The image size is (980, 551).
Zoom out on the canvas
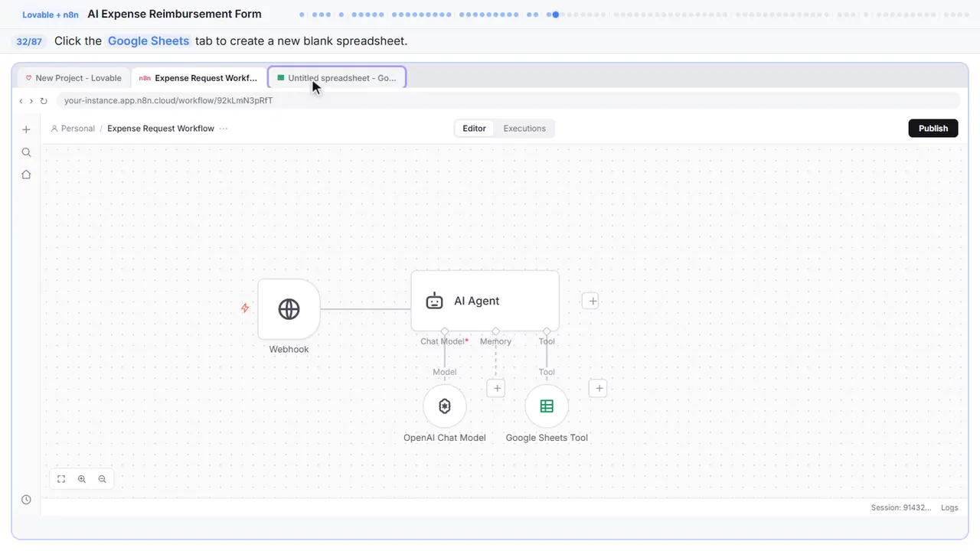tap(103, 479)
